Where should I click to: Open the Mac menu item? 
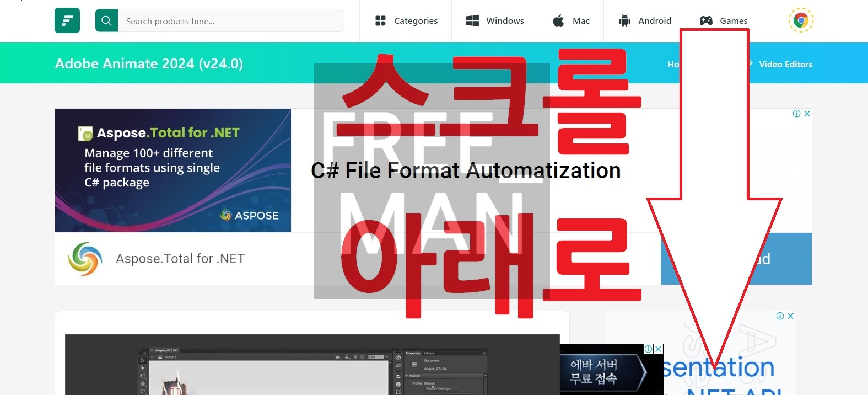(571, 20)
